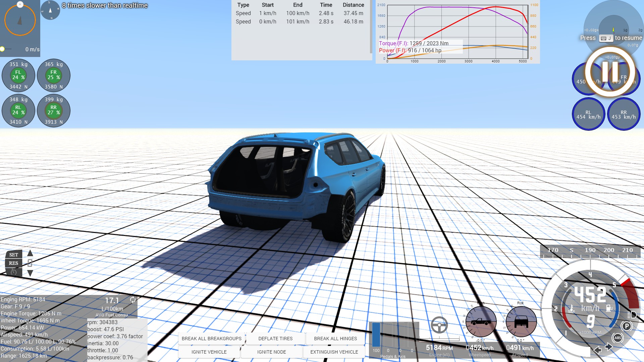Click BREAK ALL HINGES button
This screenshot has width=644, height=362.
[x=335, y=339]
